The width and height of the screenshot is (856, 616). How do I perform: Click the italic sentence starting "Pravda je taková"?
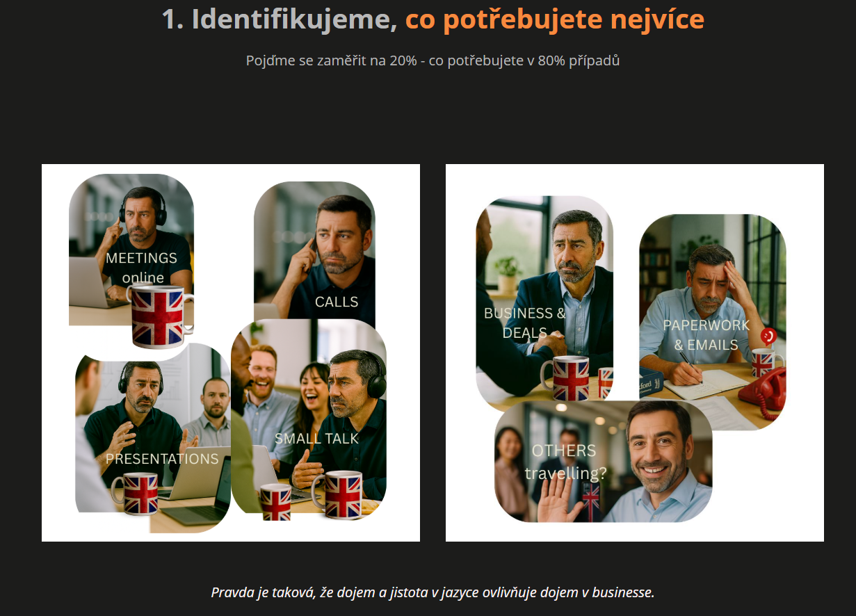[x=433, y=592]
